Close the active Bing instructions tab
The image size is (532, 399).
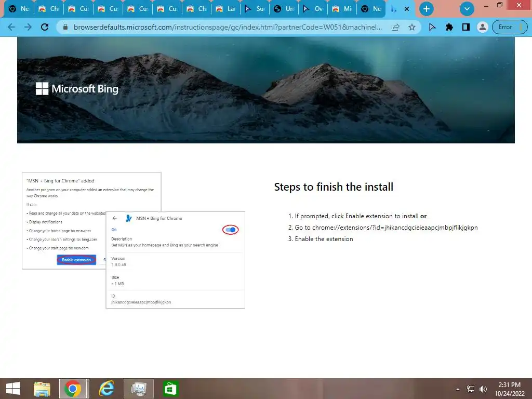tap(407, 9)
